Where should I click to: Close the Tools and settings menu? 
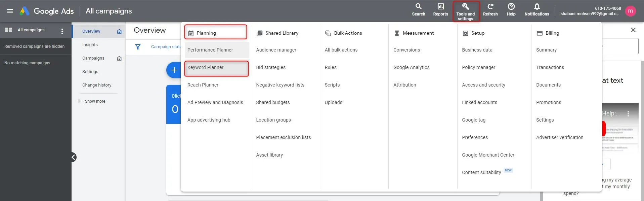coord(466,11)
